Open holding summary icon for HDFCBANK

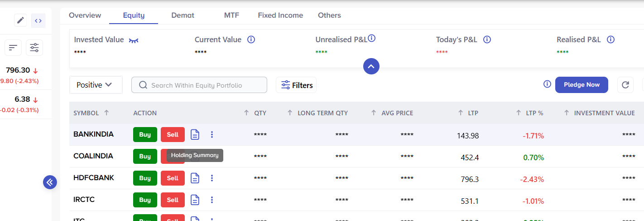[195, 178]
